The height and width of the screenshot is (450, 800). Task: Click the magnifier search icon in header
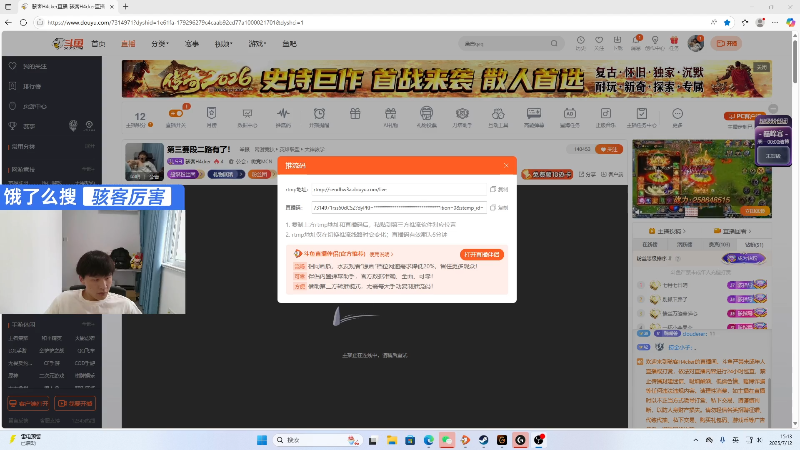tap(554, 44)
